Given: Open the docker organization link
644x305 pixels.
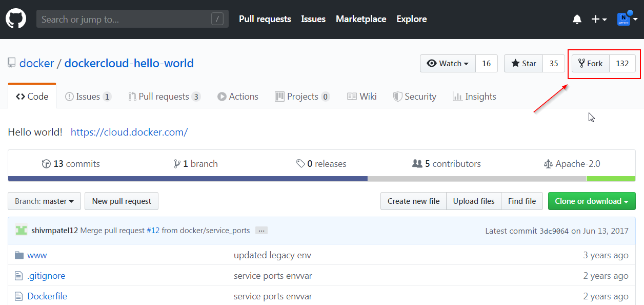Looking at the screenshot, I should (x=37, y=63).
